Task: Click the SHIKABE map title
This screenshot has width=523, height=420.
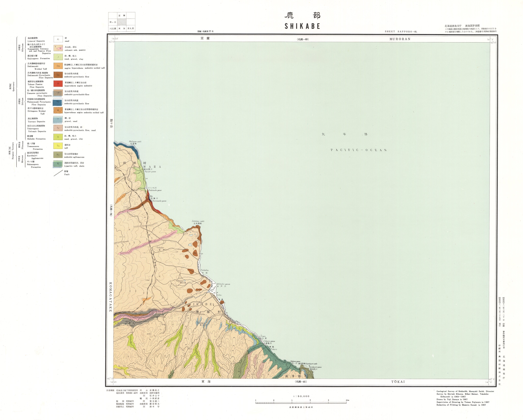Action: click(302, 26)
